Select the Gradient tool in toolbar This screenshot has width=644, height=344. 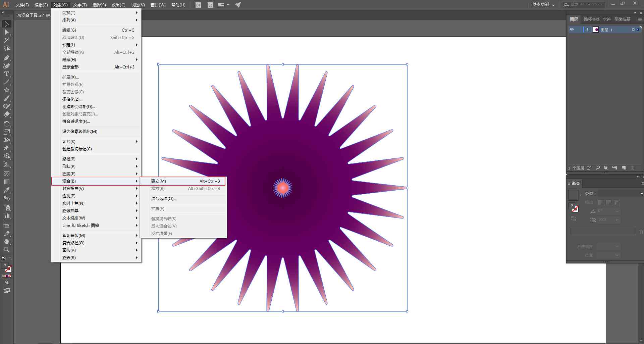click(6, 182)
